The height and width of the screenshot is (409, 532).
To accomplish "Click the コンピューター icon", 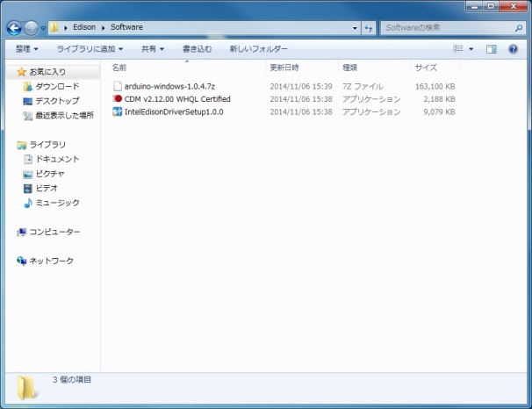I will (21, 233).
